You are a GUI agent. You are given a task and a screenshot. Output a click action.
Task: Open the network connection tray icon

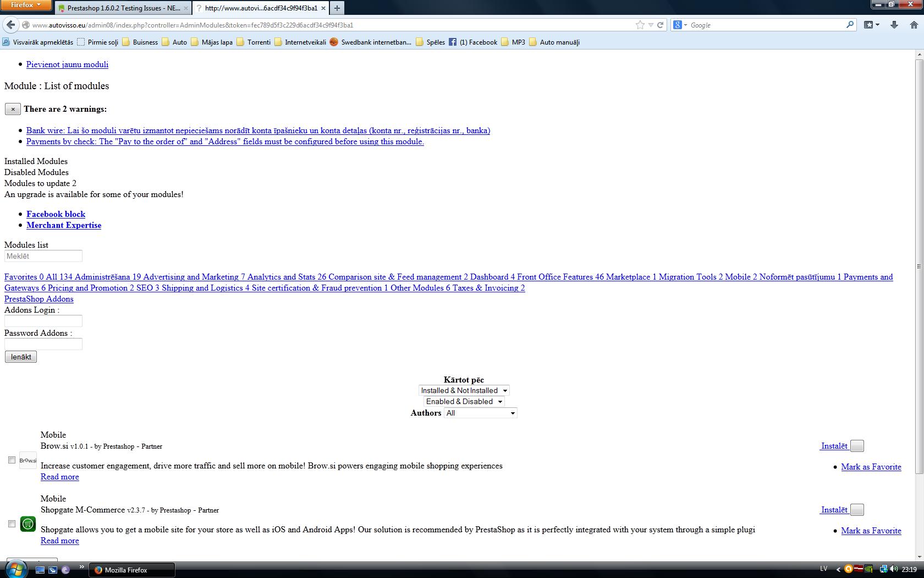tap(883, 569)
